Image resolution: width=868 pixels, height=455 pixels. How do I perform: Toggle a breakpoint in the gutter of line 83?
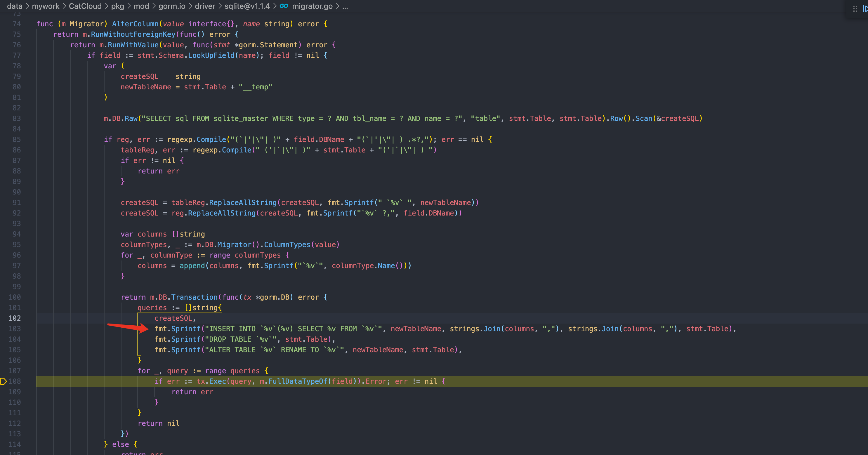[x=4, y=119]
